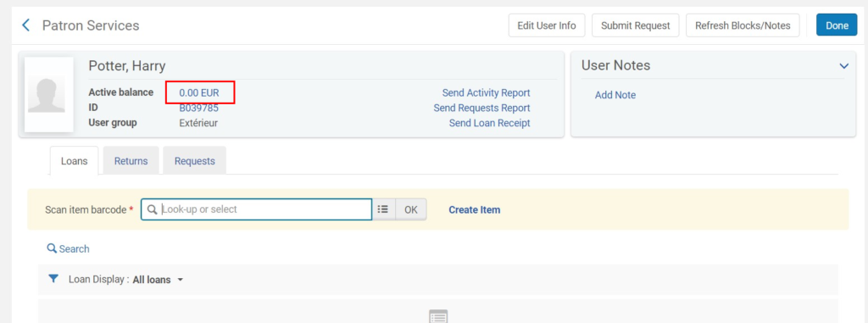Switch to the Requests tab
Image resolution: width=868 pixels, height=323 pixels.
(194, 161)
